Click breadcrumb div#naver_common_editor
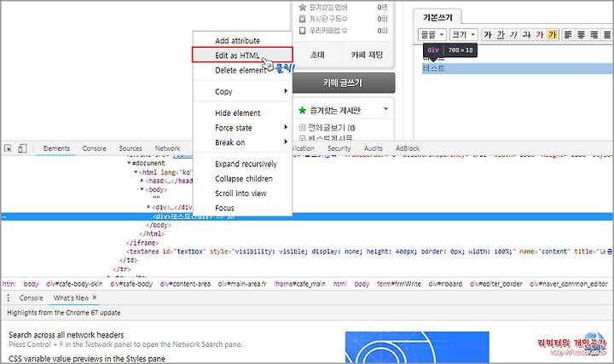The image size is (614, 364). pyautogui.click(x=569, y=284)
